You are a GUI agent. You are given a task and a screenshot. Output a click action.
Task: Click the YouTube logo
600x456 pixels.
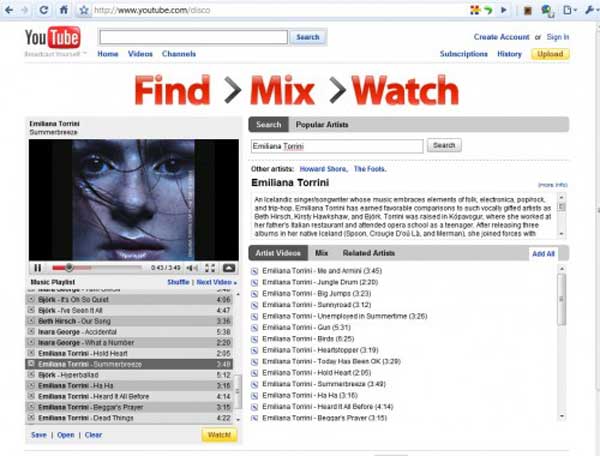(x=53, y=37)
